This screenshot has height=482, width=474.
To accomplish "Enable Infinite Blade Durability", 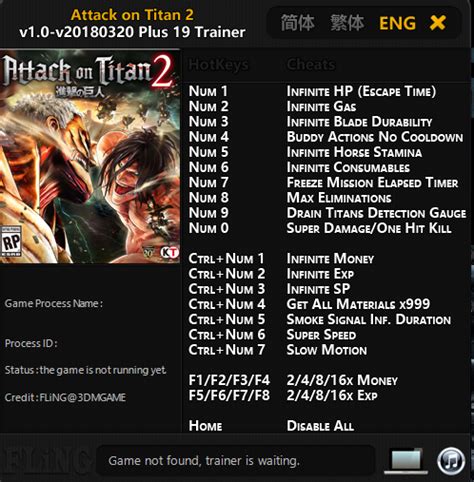I will 359,122.
